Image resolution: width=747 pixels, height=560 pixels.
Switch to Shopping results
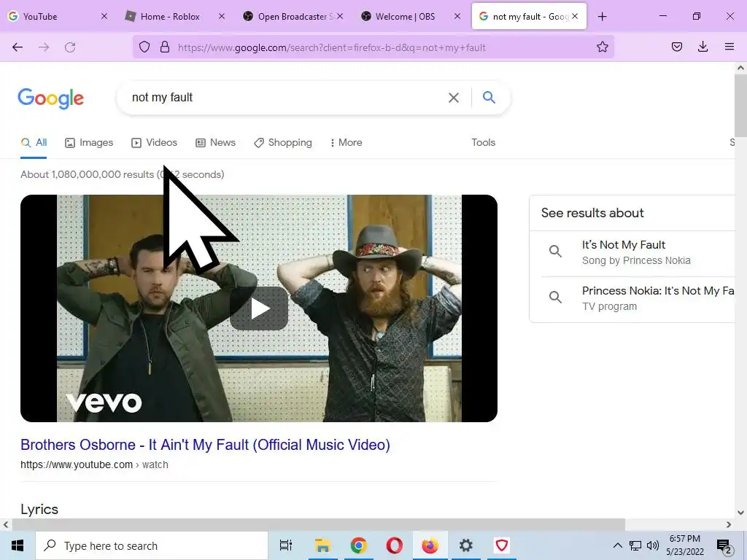(283, 142)
